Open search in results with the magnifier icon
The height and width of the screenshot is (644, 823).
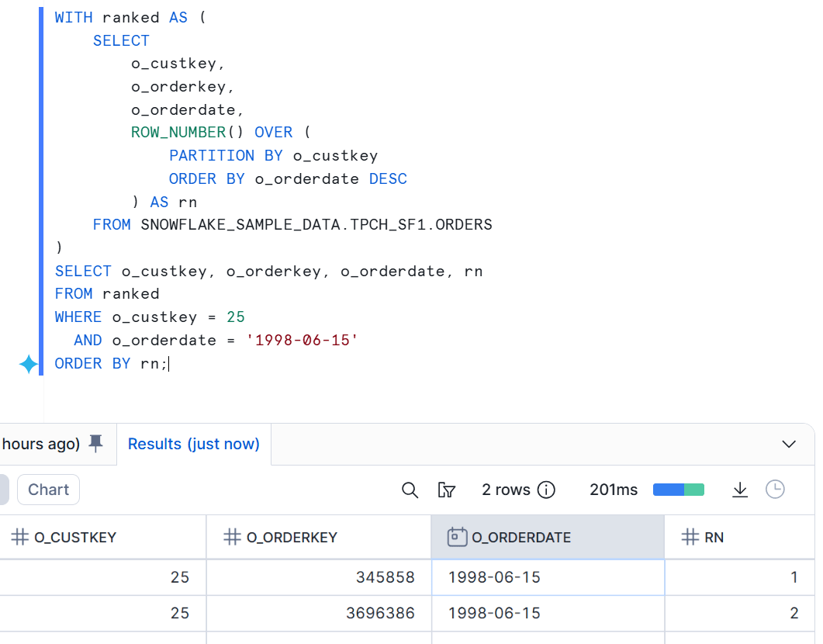(410, 490)
